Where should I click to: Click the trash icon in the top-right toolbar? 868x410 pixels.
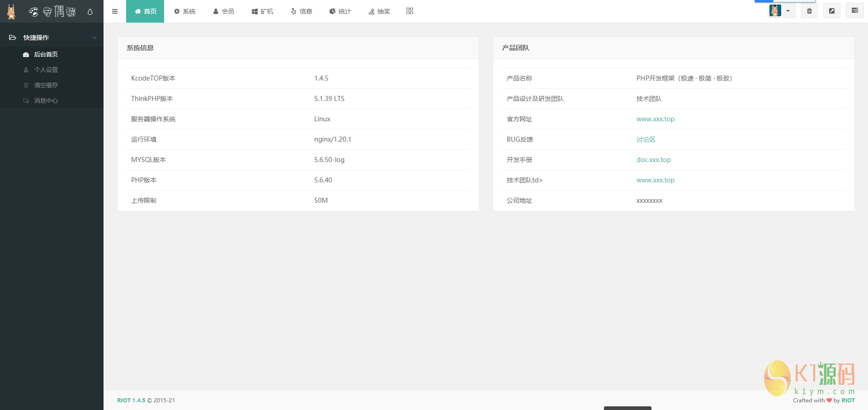coord(809,11)
